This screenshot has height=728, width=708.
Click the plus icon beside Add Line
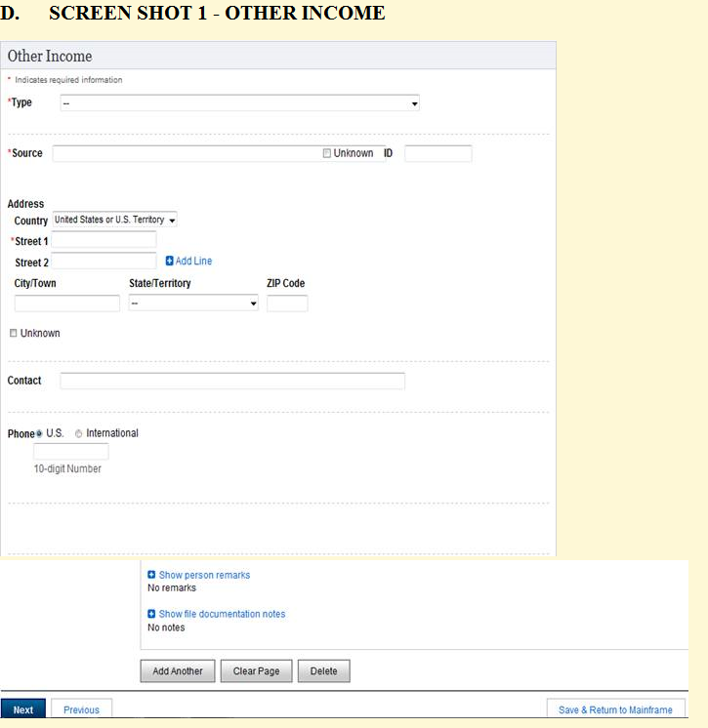pyautogui.click(x=170, y=261)
